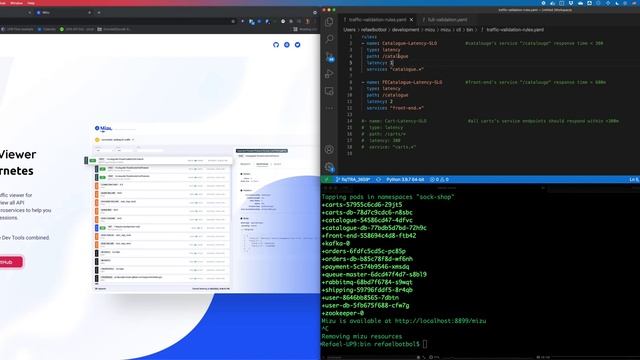The width and height of the screenshot is (640, 360).
Task: Select the Python 3.9.7 64-bit interpreter
Action: 405,180
